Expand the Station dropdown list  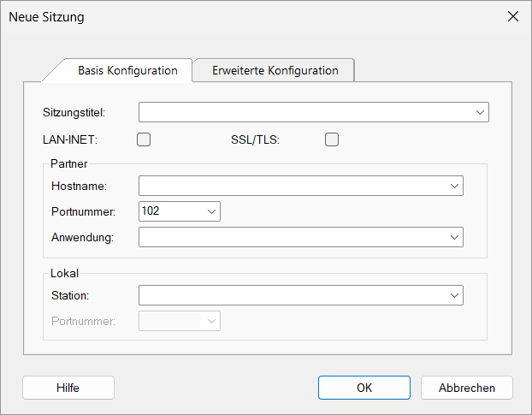pyautogui.click(x=454, y=295)
